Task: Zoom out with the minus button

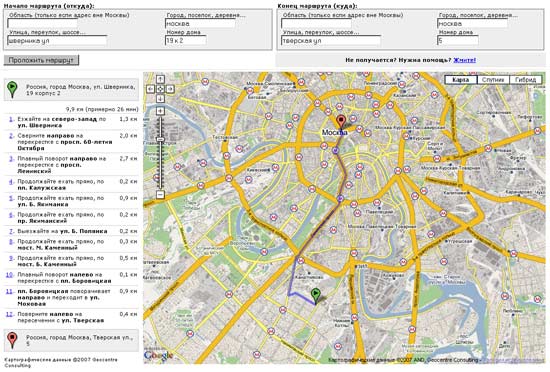Action: [x=160, y=195]
